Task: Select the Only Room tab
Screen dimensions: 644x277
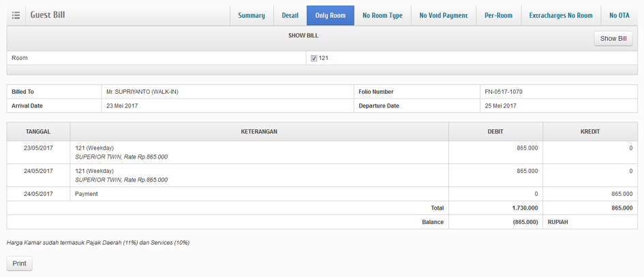Action: click(x=330, y=15)
